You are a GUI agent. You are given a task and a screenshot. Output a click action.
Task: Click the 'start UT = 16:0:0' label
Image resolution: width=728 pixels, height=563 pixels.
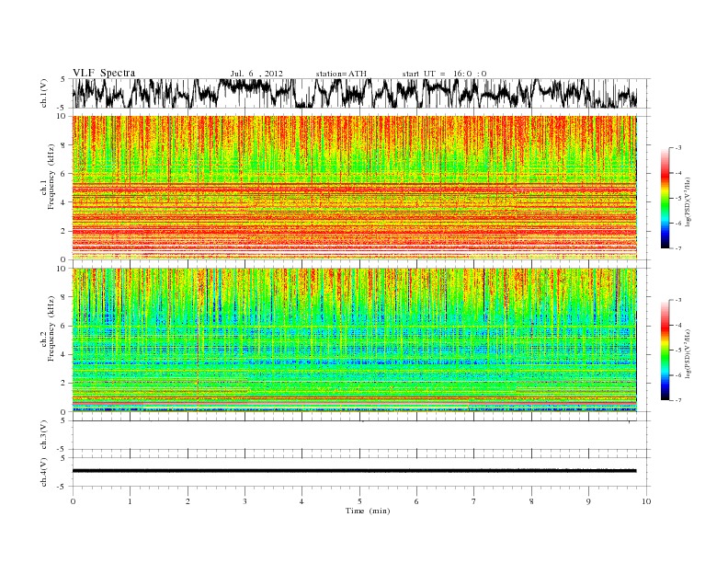[444, 74]
